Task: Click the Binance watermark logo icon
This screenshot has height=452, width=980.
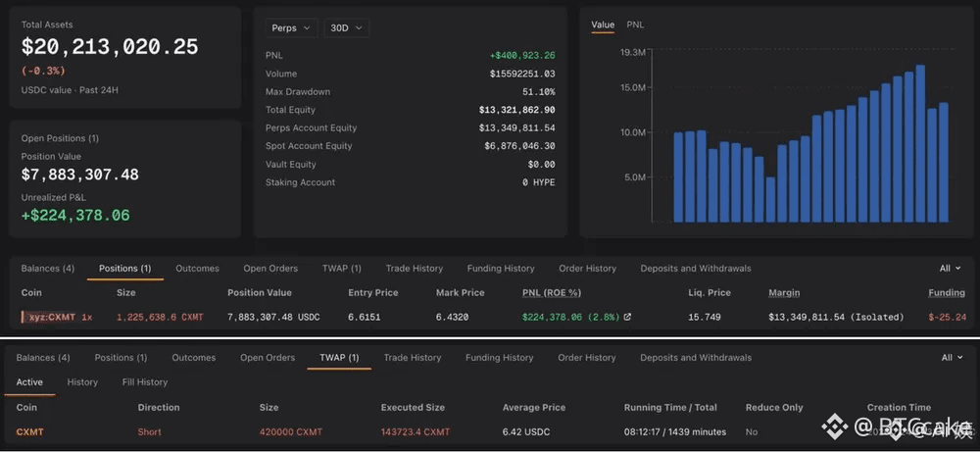Action: tap(834, 427)
